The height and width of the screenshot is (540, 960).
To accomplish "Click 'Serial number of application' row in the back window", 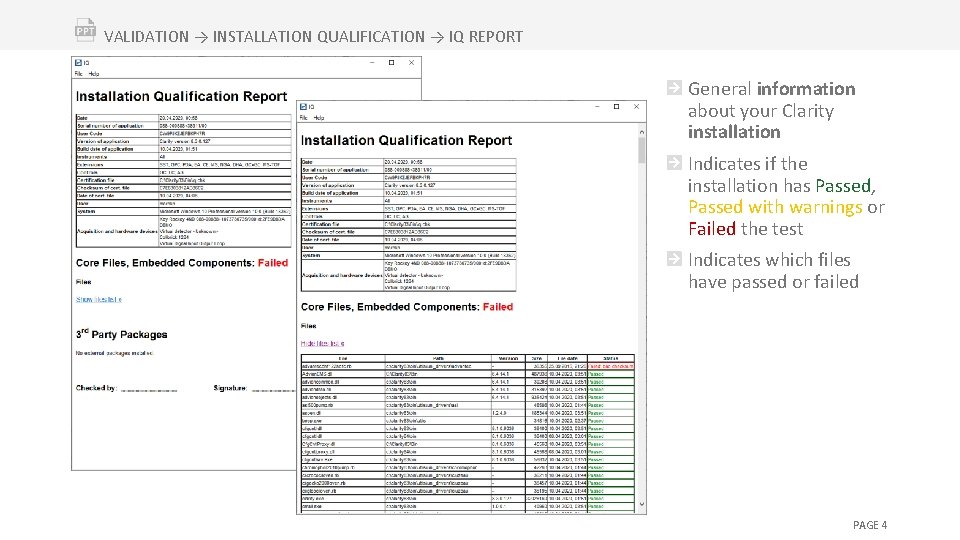I will click(184, 126).
